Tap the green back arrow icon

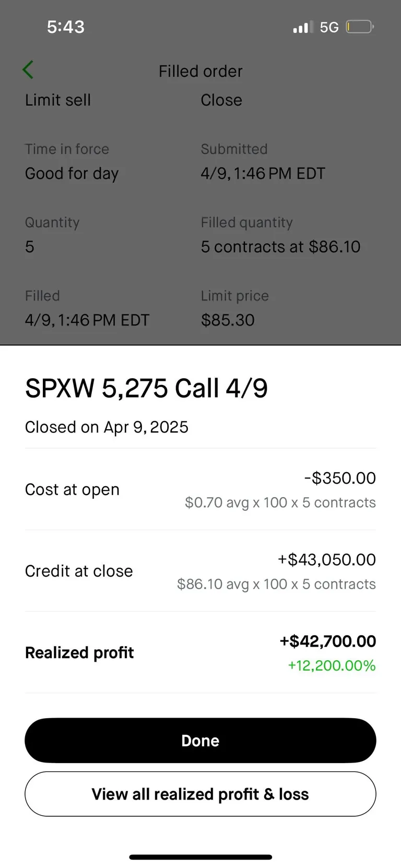point(28,70)
